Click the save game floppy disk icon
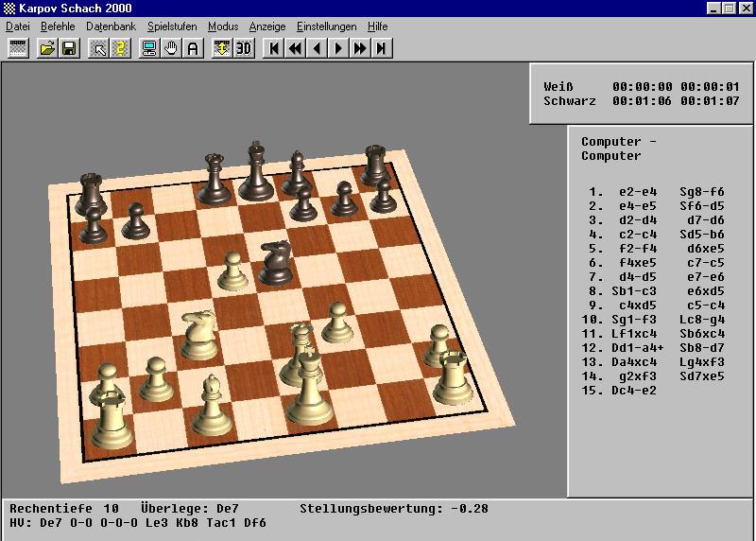 point(68,47)
